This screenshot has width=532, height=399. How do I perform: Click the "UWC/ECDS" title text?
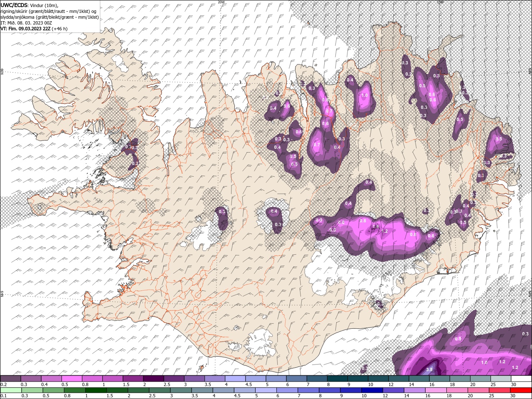point(15,5)
